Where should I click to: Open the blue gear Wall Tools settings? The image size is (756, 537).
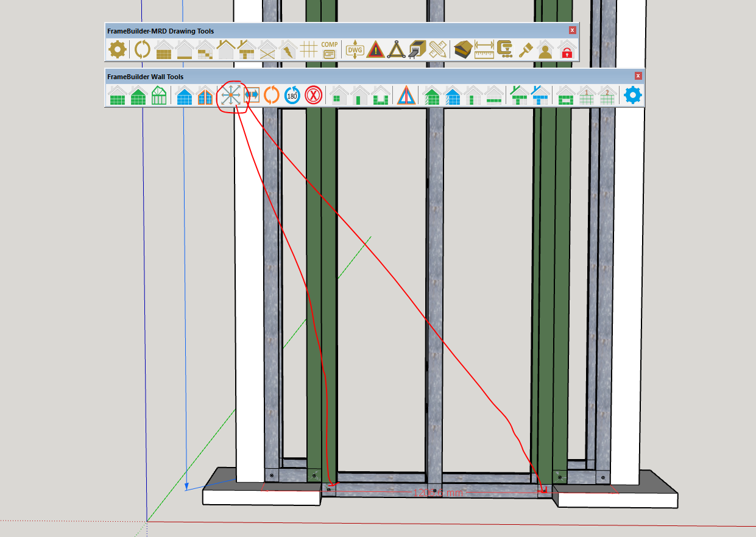coord(633,96)
